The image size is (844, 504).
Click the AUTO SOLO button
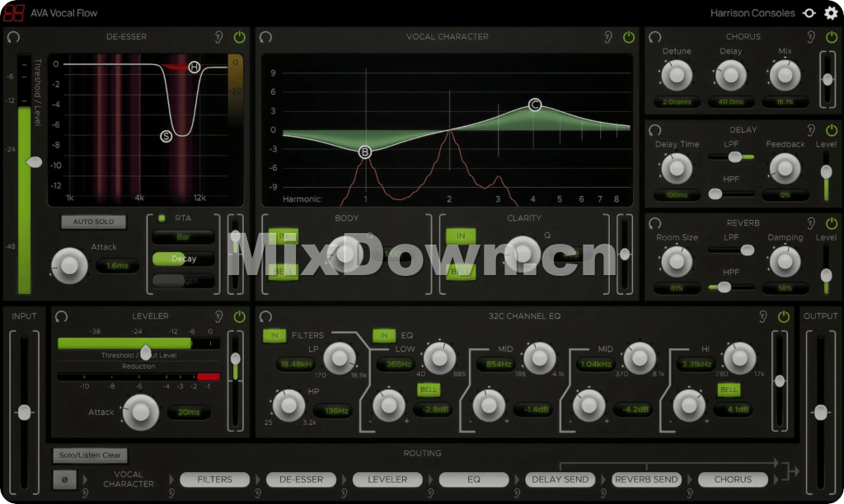point(94,222)
